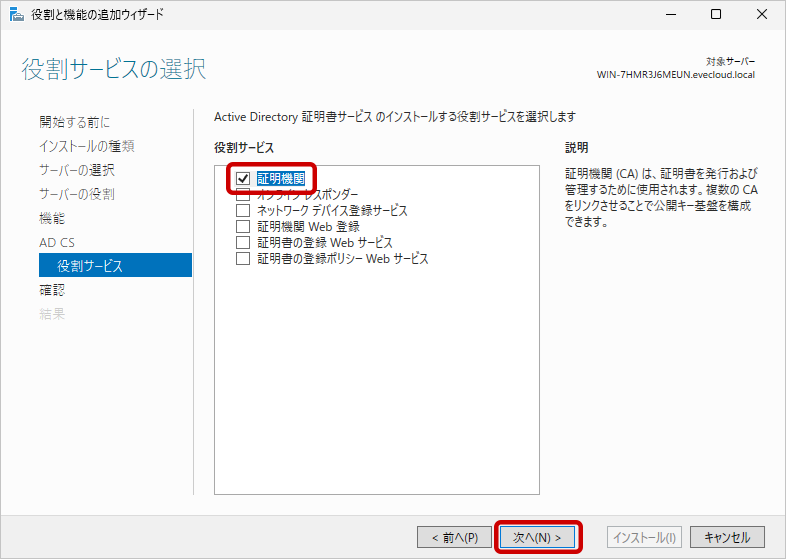This screenshot has width=786, height=559.
Task: Open the 機能 wizard step
Action: [x=52, y=218]
